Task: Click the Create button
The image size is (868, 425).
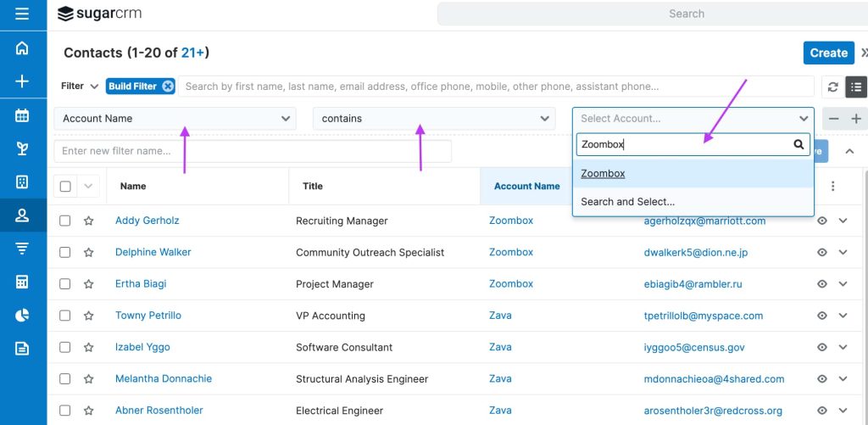Action: click(829, 53)
